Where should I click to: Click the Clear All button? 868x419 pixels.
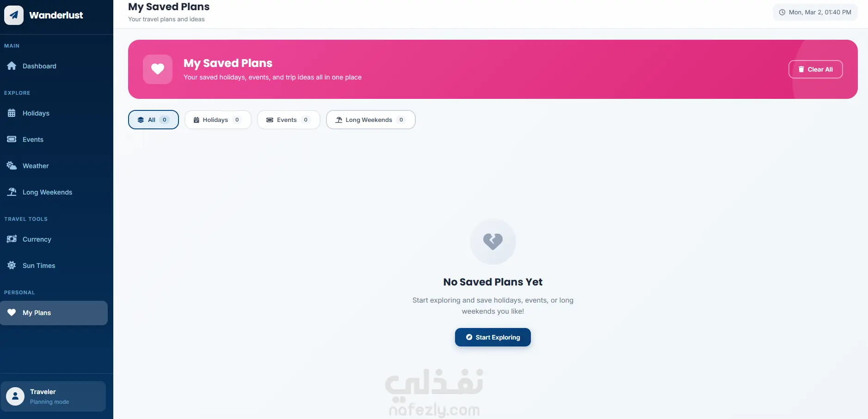point(816,69)
